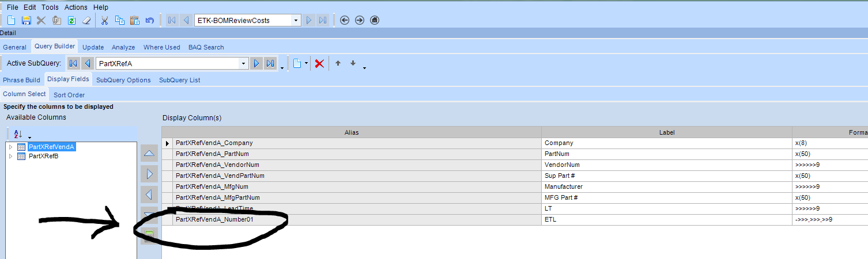Switch to the Phrase Build tab
868x259 pixels.
tap(22, 80)
